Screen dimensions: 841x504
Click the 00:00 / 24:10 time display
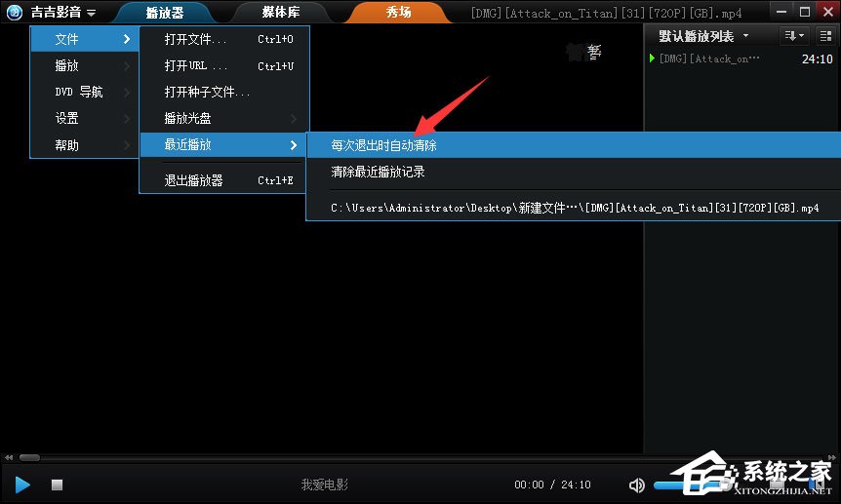point(552,485)
